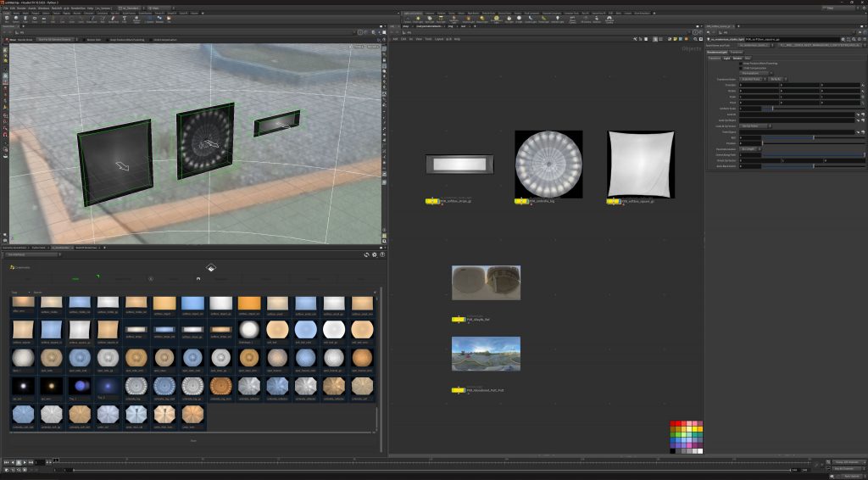Click the No cam viewport button
The height and width of the screenshot is (480, 868).
[376, 48]
